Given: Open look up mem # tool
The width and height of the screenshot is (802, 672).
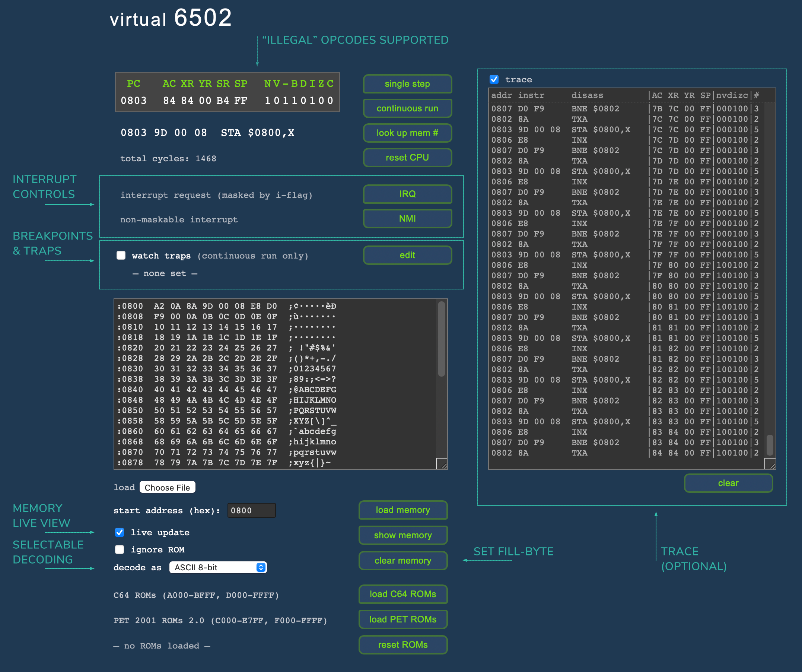Looking at the screenshot, I should tap(407, 133).
